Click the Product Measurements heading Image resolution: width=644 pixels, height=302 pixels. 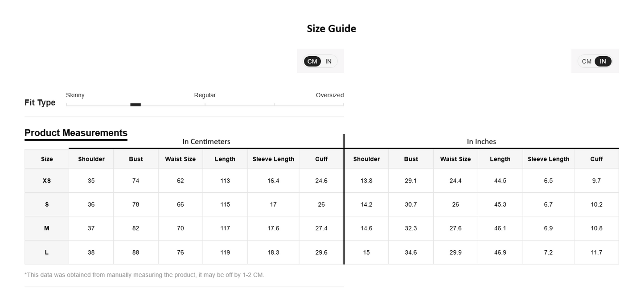coord(76,133)
